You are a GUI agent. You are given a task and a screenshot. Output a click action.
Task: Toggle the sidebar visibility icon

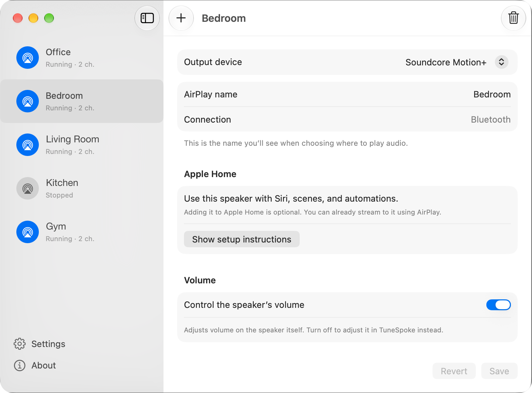[147, 18]
